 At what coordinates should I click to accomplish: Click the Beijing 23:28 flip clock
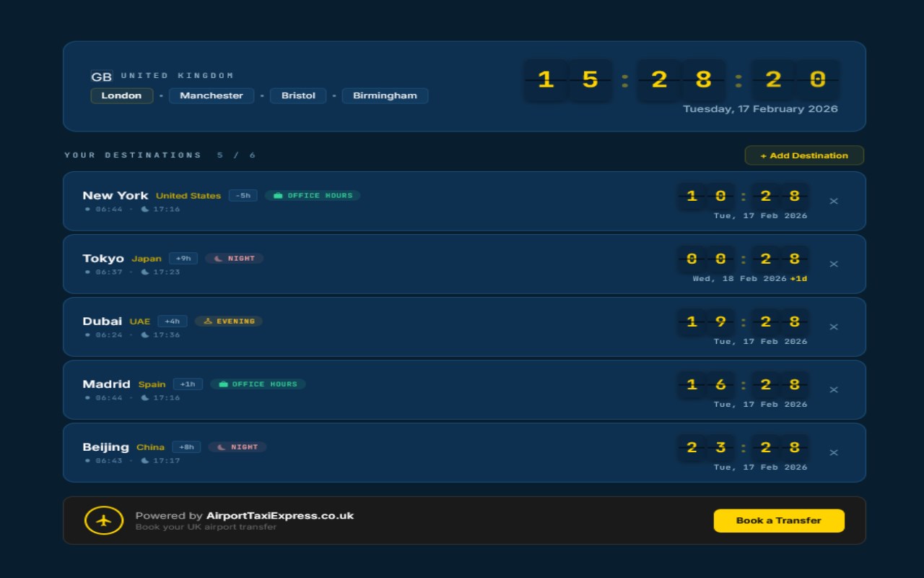(743, 447)
